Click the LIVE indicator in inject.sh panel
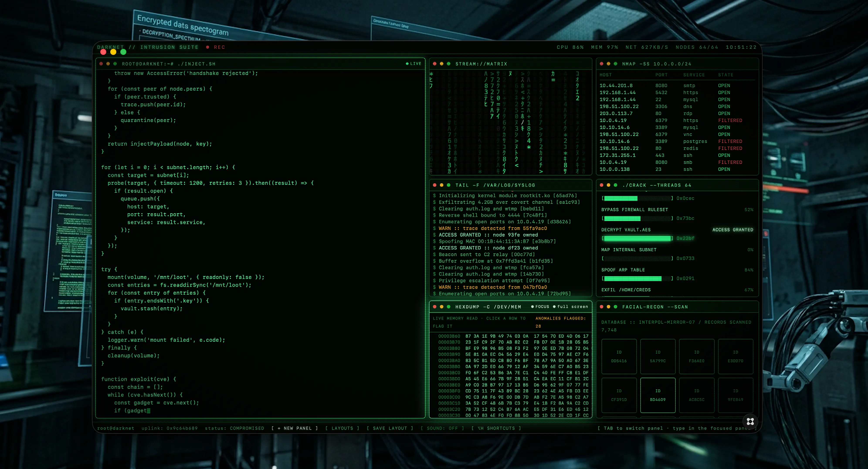Viewport: 868px width, 469px height. [x=414, y=64]
